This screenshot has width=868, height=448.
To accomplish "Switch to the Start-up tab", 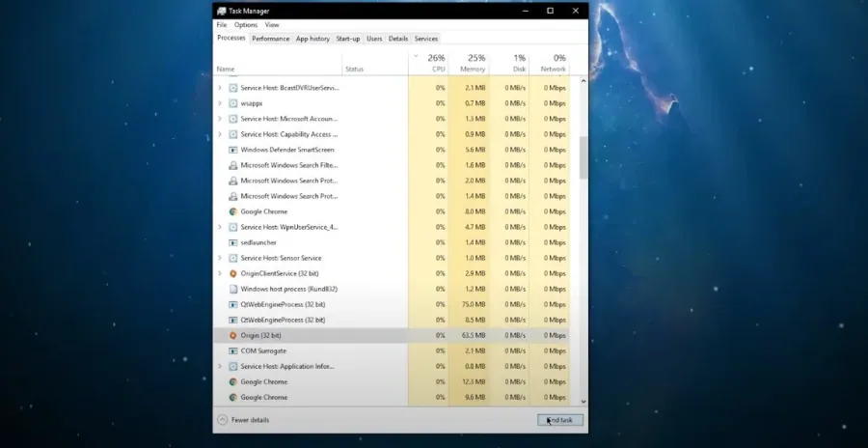I will click(x=348, y=39).
